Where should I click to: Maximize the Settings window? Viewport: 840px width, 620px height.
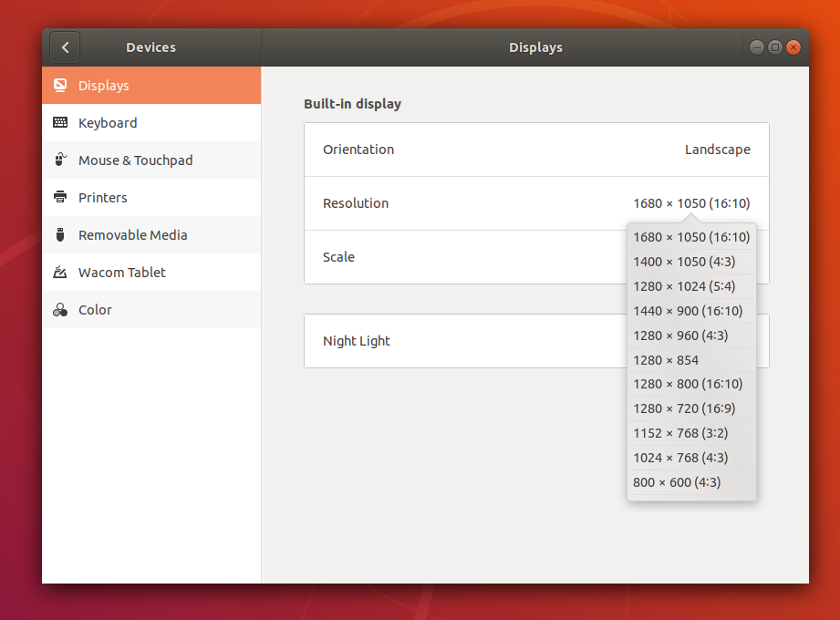click(774, 47)
